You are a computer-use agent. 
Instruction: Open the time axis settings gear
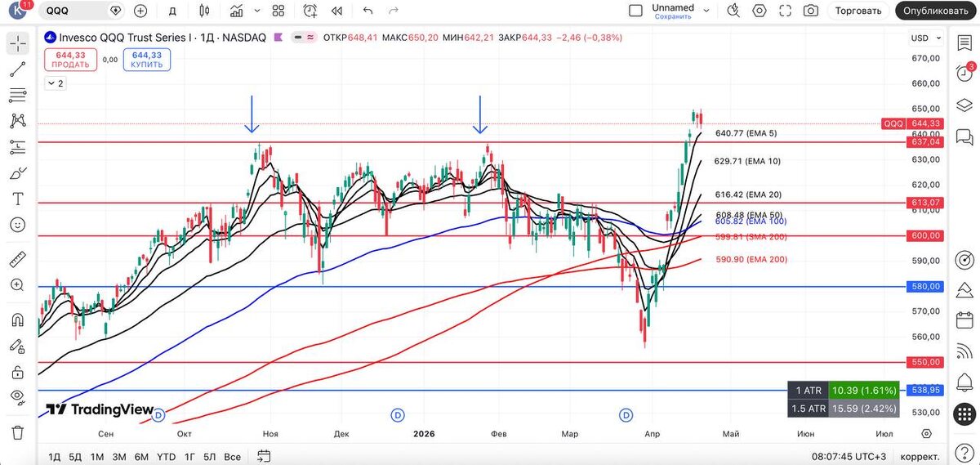pos(926,433)
